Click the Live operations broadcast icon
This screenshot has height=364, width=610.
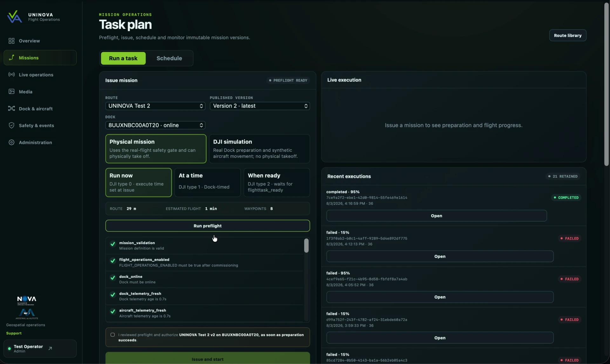pos(11,75)
